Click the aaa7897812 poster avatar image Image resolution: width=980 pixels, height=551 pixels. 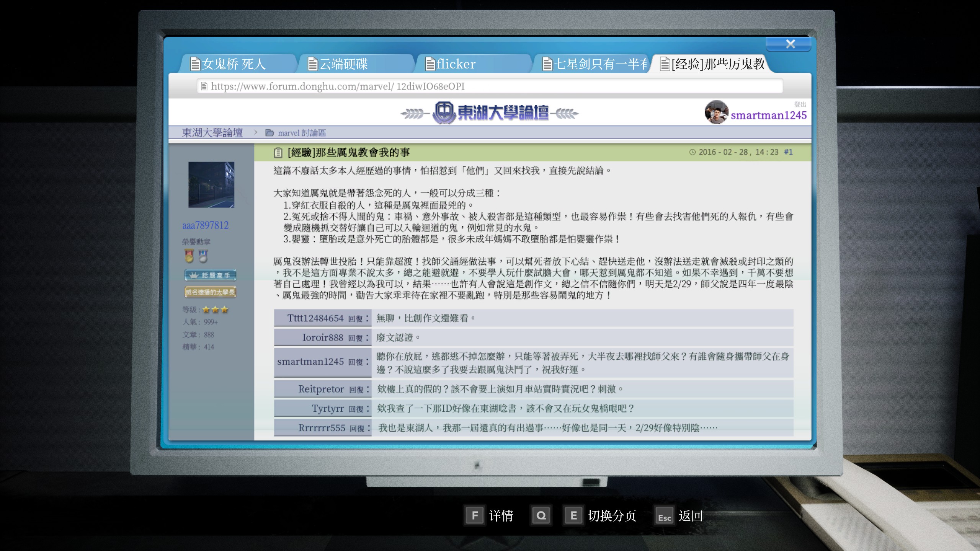(211, 184)
